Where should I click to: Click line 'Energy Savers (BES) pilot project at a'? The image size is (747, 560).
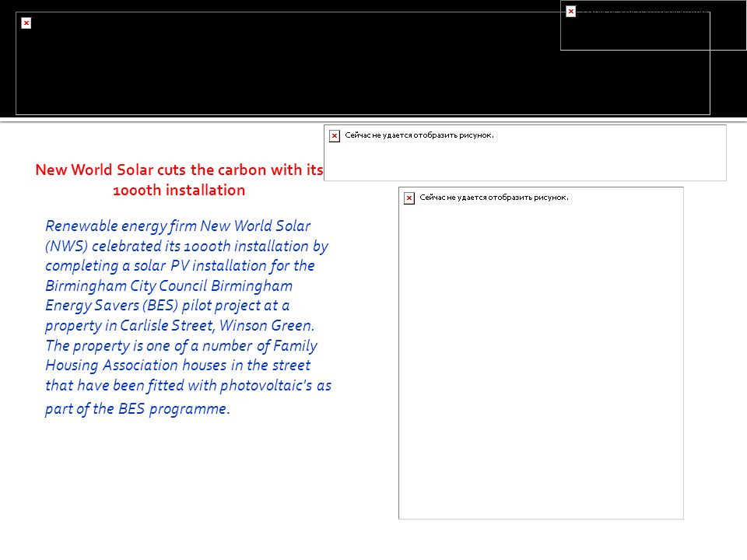pos(167,306)
